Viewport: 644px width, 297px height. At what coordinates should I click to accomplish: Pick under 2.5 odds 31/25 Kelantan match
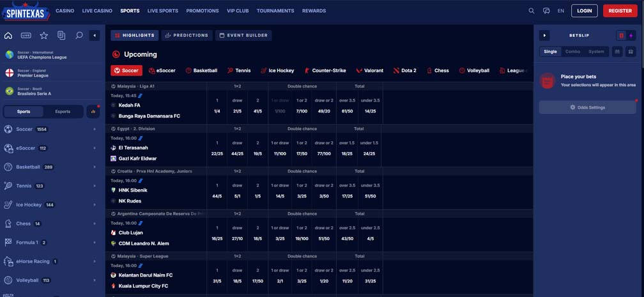370,281
